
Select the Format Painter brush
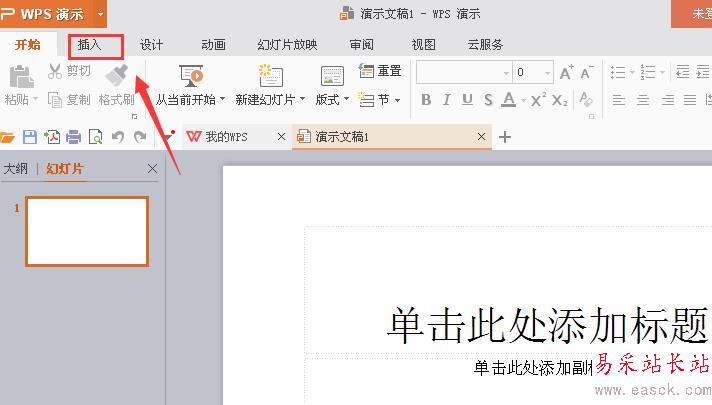click(116, 75)
